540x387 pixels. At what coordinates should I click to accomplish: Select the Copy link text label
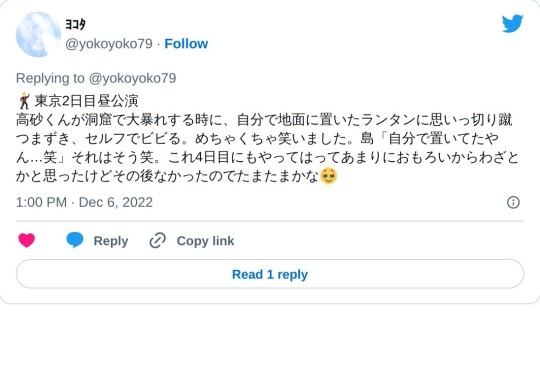point(205,241)
